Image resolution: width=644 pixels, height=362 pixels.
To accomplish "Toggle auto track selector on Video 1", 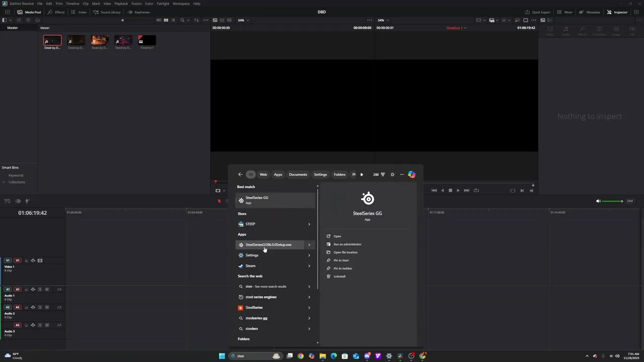I will 33,260.
